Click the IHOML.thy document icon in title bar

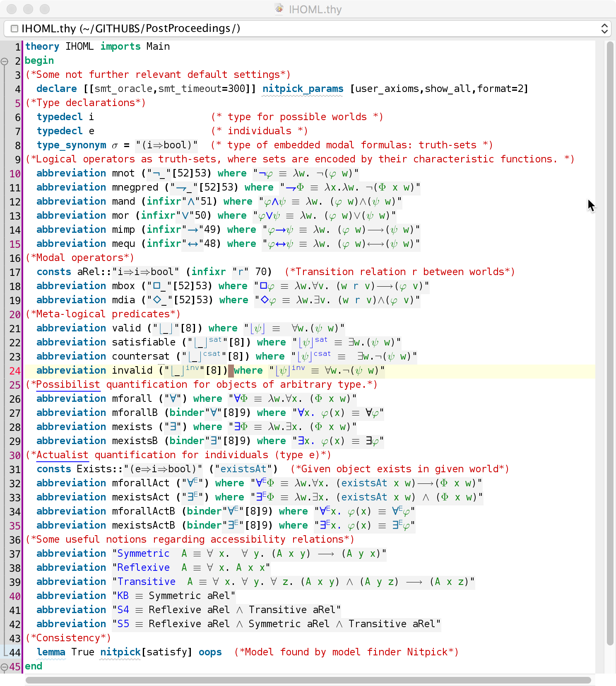click(279, 9)
